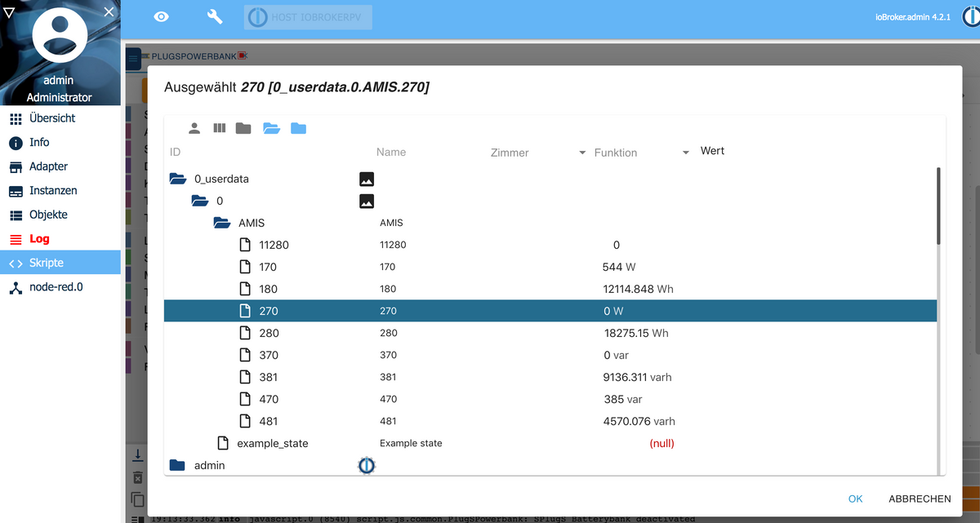Click the columns icon in dialog toolbar

tap(219, 128)
